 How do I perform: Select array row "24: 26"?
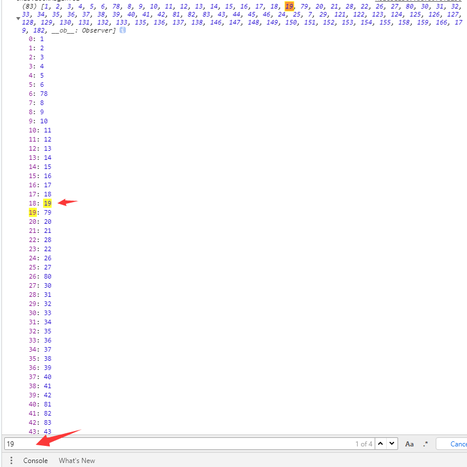point(40,258)
